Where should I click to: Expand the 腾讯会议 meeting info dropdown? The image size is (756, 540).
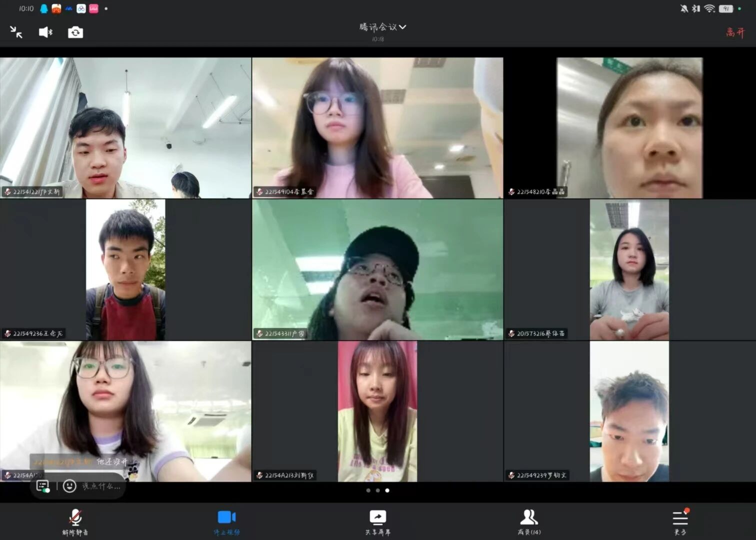pos(378,27)
